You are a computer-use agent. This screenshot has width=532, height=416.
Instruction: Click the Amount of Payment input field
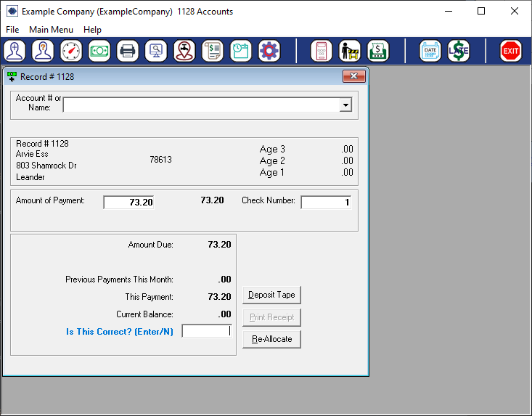coord(129,203)
